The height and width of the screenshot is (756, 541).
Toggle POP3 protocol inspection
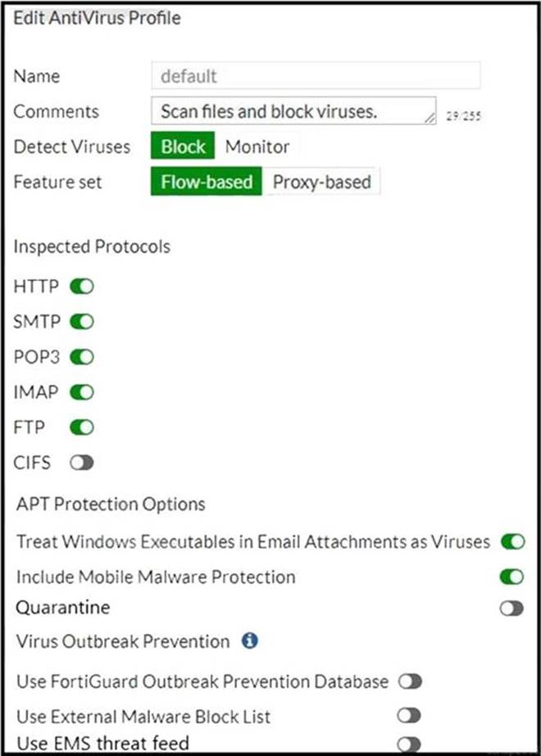(x=82, y=358)
